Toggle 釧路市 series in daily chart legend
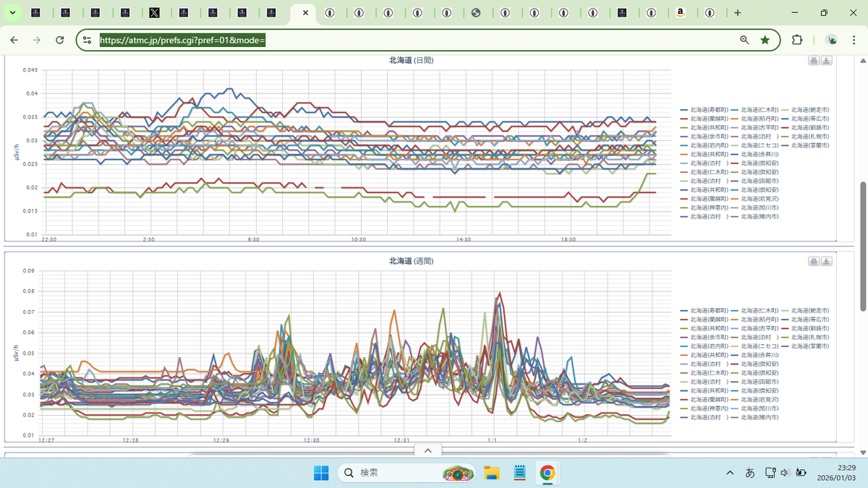Screen dimensions: 868x488 tap(805, 127)
